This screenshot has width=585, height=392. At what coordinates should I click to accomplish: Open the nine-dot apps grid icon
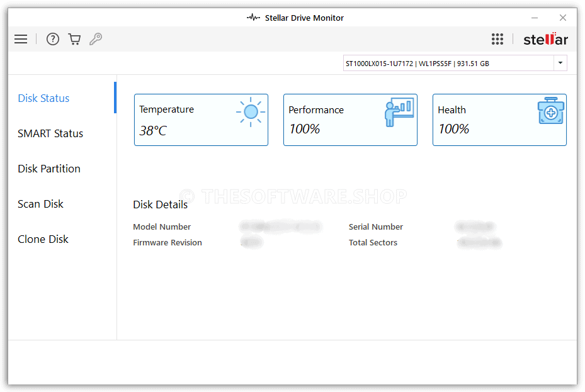pyautogui.click(x=497, y=39)
